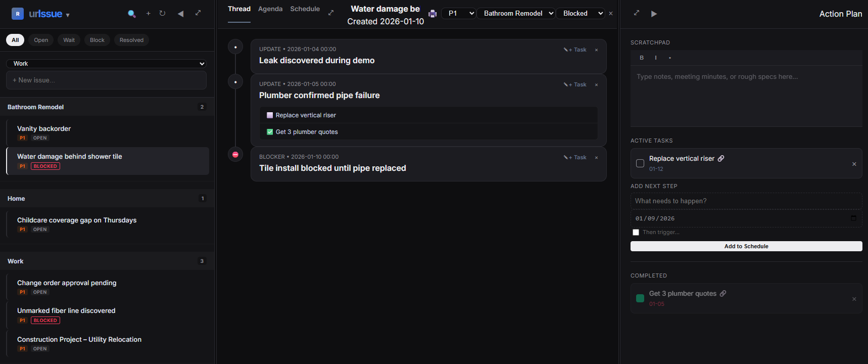868x364 pixels.
Task: Click the search magnifier icon in sidebar
Action: point(132,14)
